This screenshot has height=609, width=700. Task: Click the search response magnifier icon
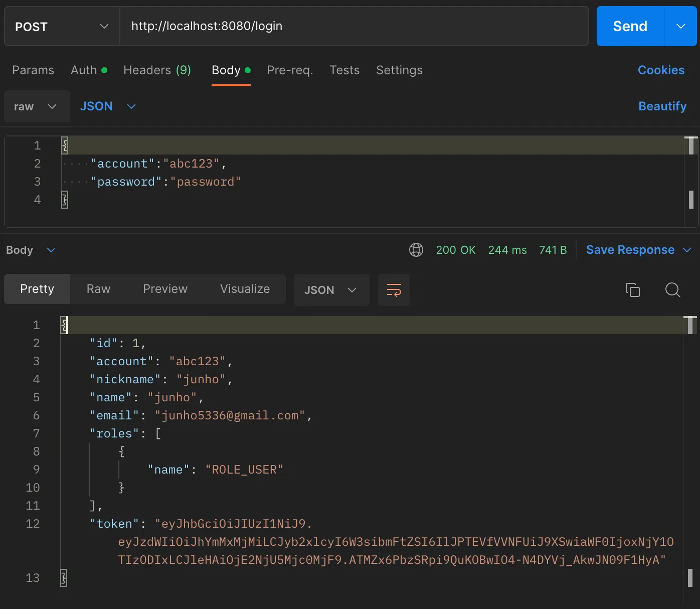(x=672, y=290)
